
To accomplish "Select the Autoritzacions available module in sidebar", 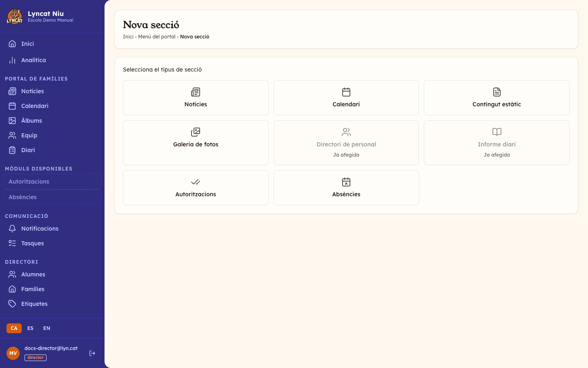I will click(52, 182).
